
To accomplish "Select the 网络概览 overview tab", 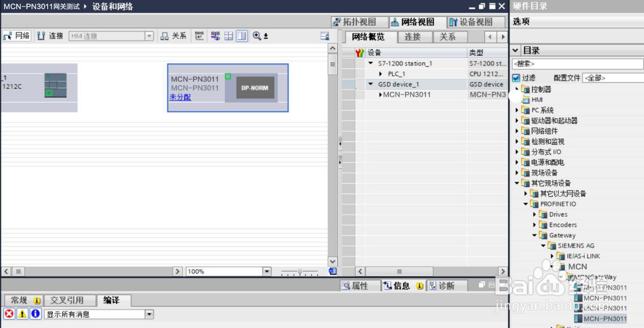I will pyautogui.click(x=368, y=37).
